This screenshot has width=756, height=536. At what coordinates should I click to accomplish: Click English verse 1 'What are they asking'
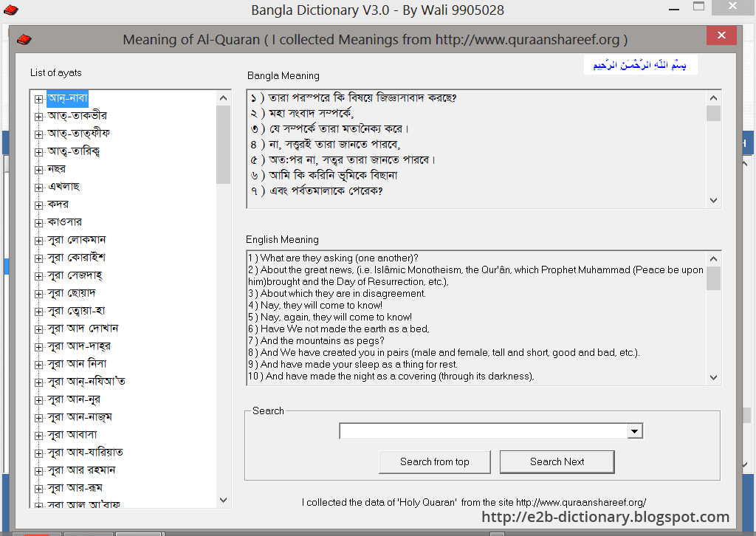click(333, 258)
